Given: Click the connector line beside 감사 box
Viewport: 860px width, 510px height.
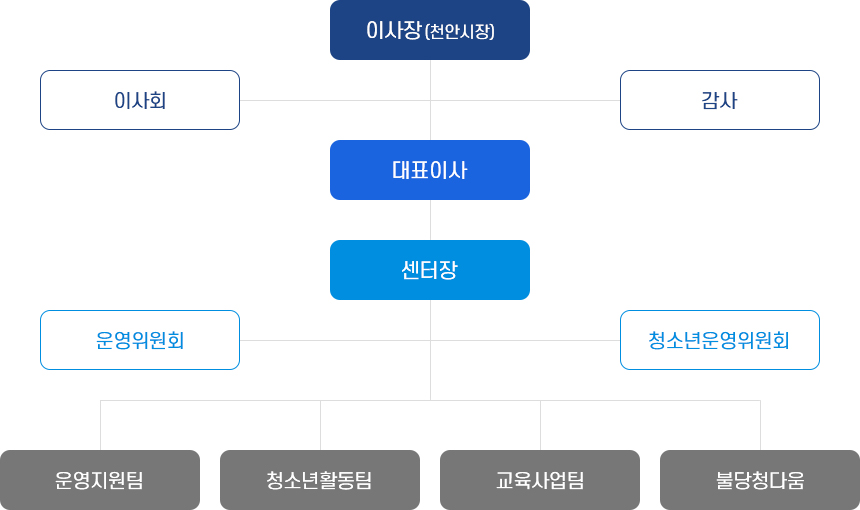Looking at the screenshot, I should 525,100.
